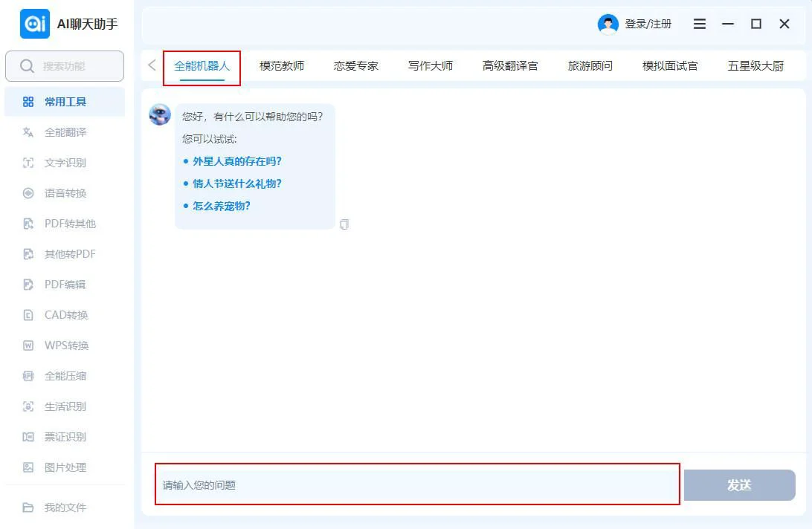Switch to 高级翻译官 tab
Screen dimensions: 812x529
[510, 66]
